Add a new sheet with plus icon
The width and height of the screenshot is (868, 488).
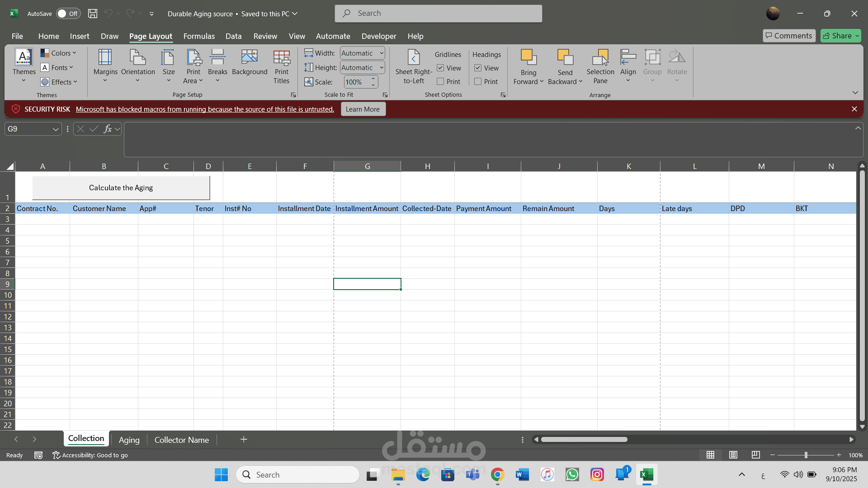pyautogui.click(x=244, y=439)
